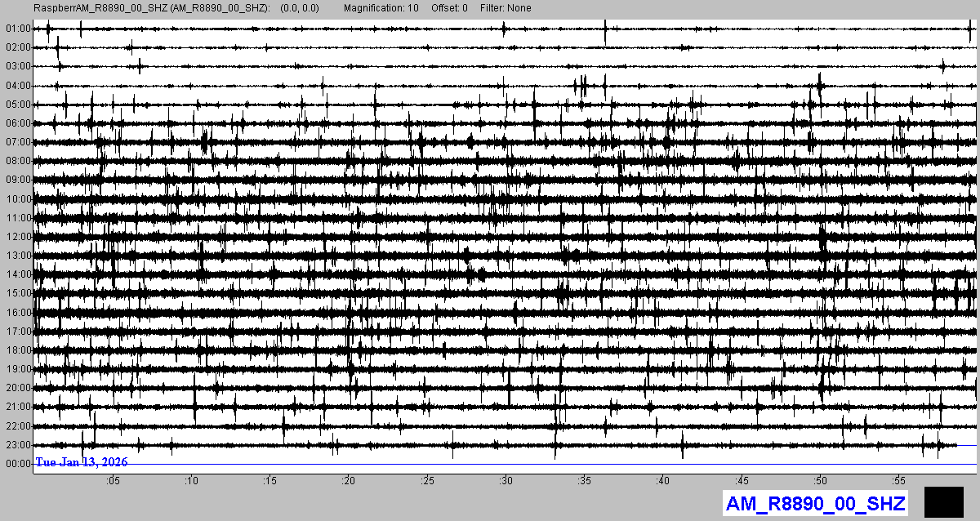
Task: Select the 20:00 hour row label
Action: coord(18,388)
